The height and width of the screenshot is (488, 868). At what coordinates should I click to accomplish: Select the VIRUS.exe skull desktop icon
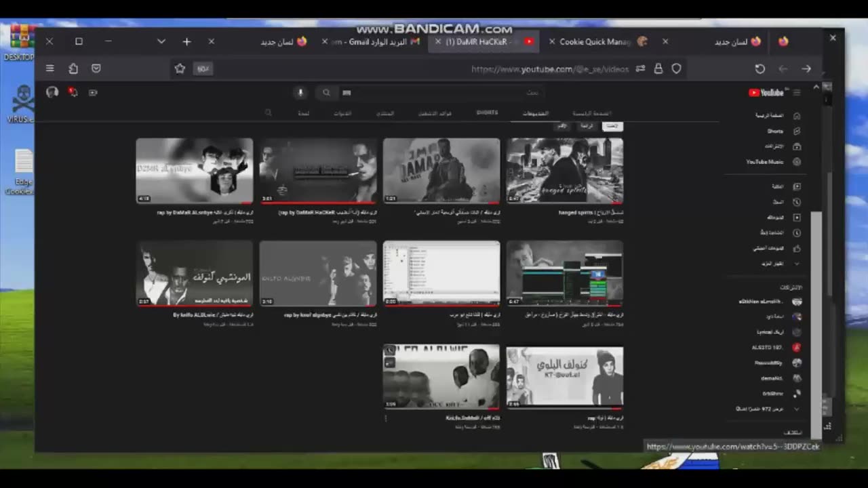[x=22, y=104]
